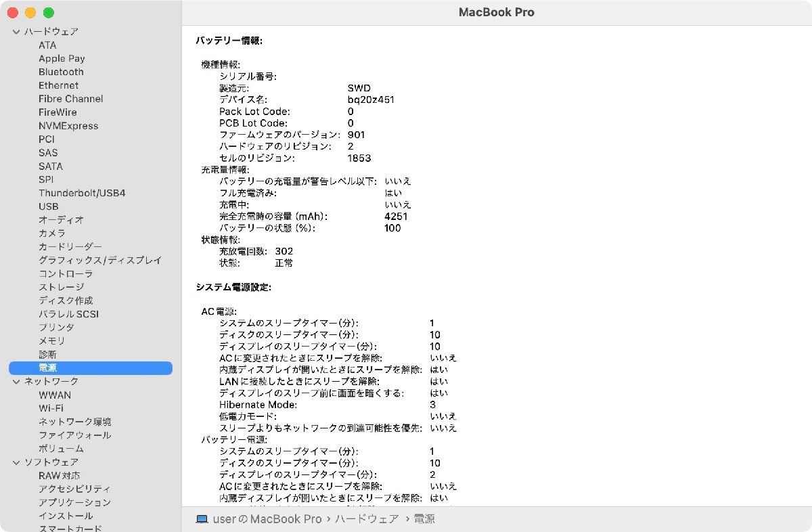Select ファイアウォール in the sidebar
Screen dimensions: 812x532
(75, 435)
